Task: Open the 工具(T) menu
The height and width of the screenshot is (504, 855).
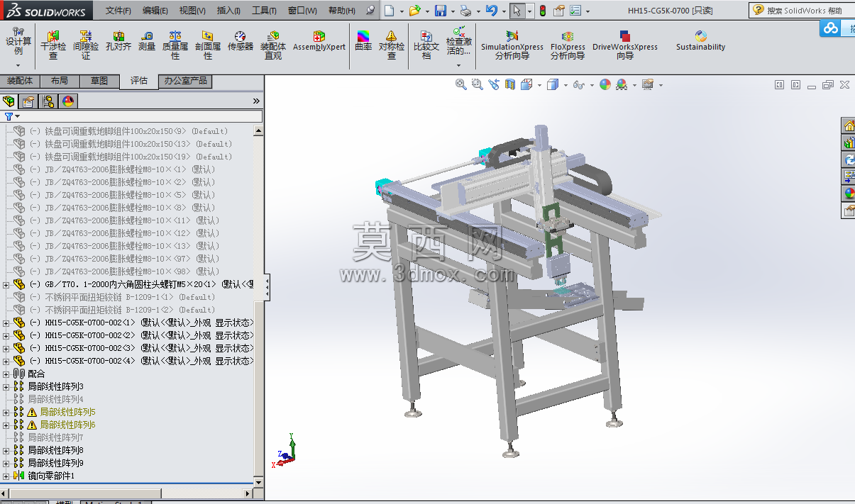Action: click(264, 11)
